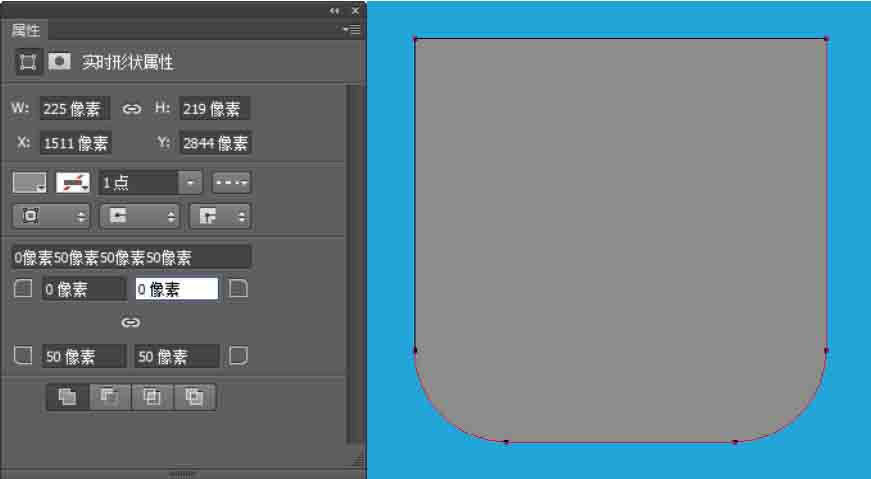
Task: Select the intersect shape areas operation
Action: click(152, 397)
